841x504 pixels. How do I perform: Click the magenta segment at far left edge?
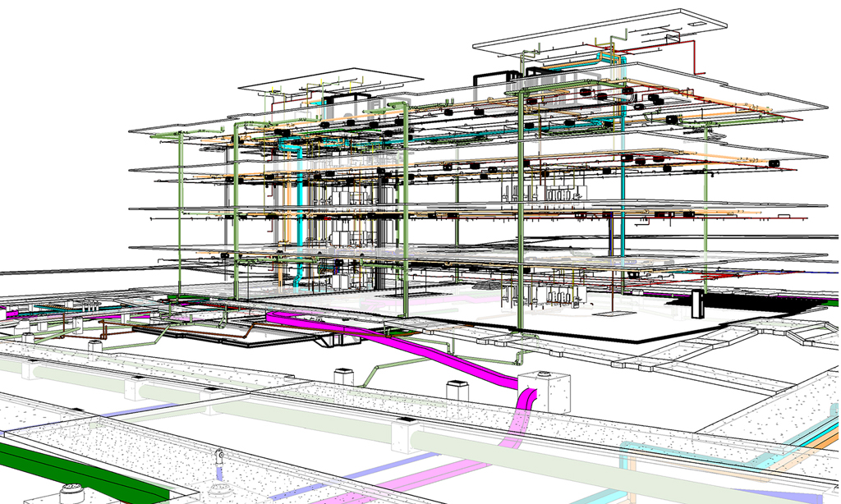click(8, 313)
